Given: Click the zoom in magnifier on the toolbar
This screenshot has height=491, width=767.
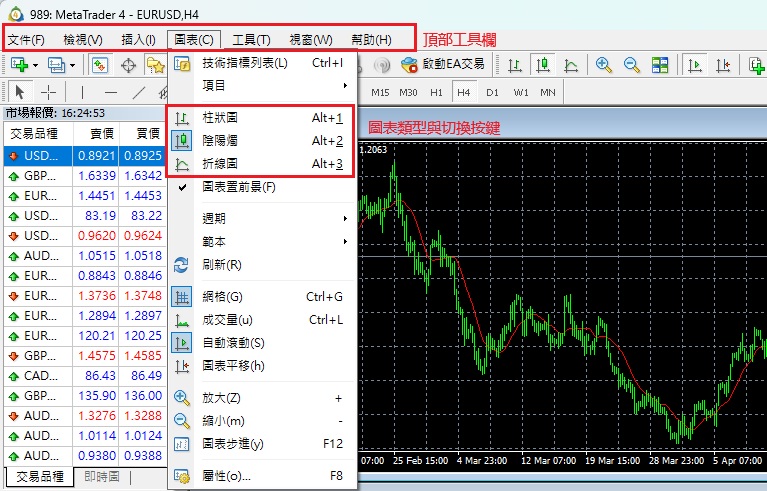Looking at the screenshot, I should [603, 65].
